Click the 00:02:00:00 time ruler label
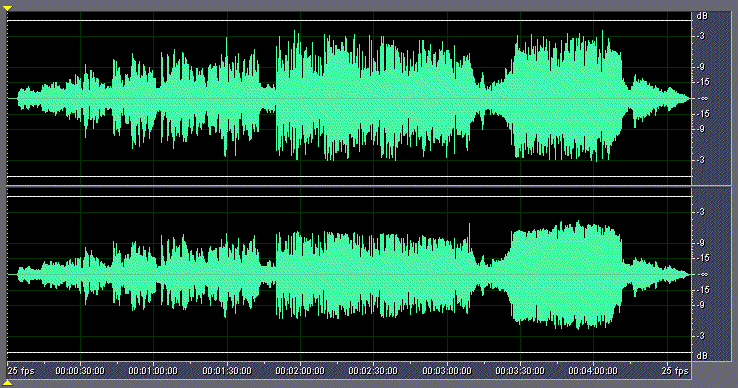The height and width of the screenshot is (388, 738). point(300,371)
